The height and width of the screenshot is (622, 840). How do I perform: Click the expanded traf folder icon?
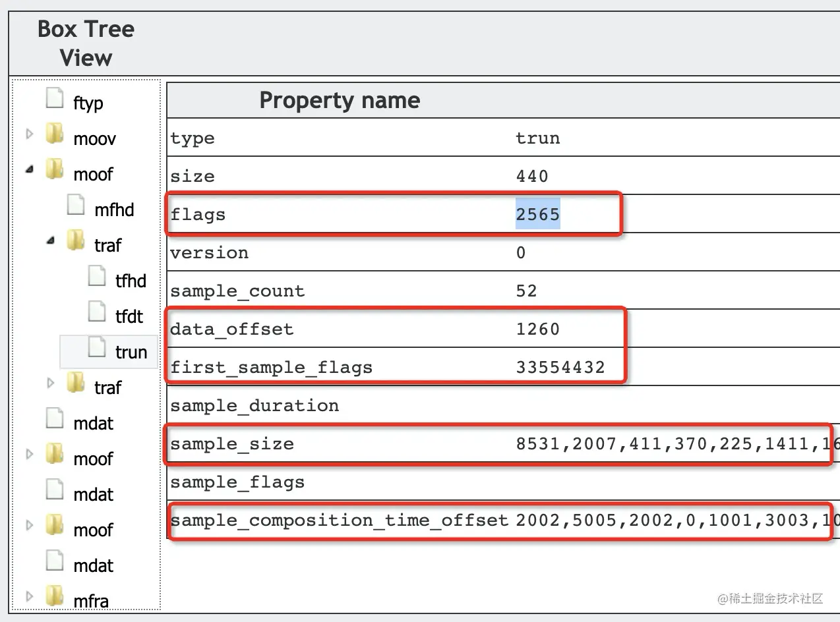pyautogui.click(x=76, y=241)
